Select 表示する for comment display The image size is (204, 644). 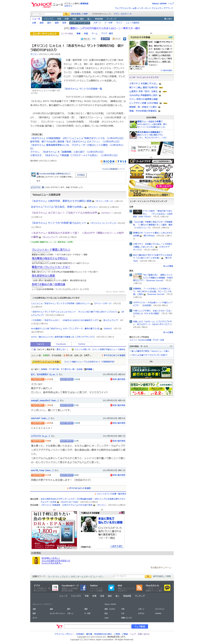coord(51,350)
